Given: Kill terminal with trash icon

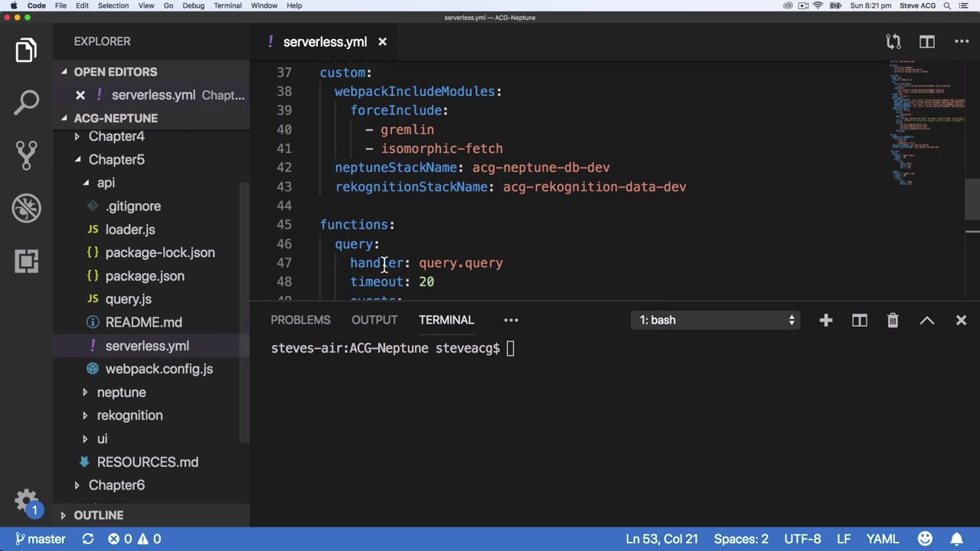Looking at the screenshot, I should [x=893, y=320].
